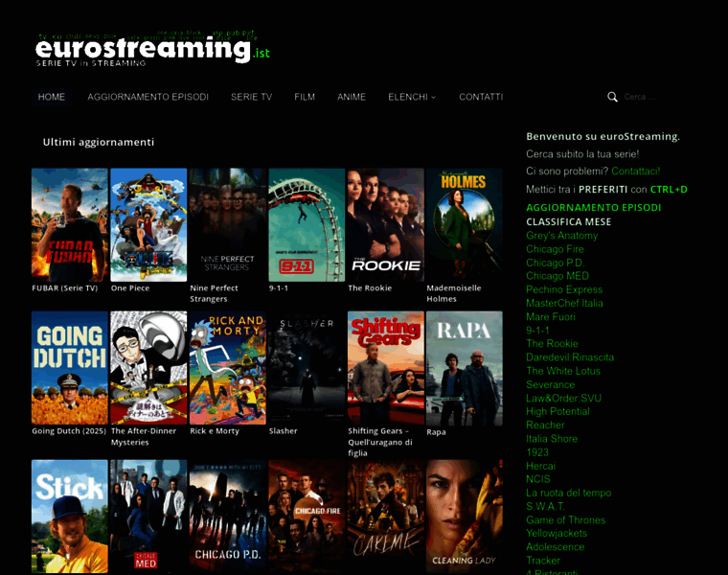
Task: Open the 9-1-1 poster thumbnail
Action: click(307, 225)
